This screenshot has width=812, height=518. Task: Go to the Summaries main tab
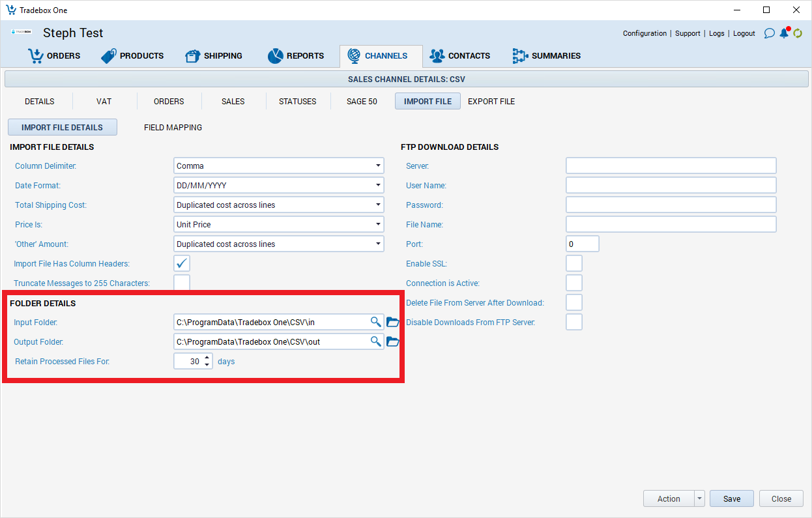(546, 56)
